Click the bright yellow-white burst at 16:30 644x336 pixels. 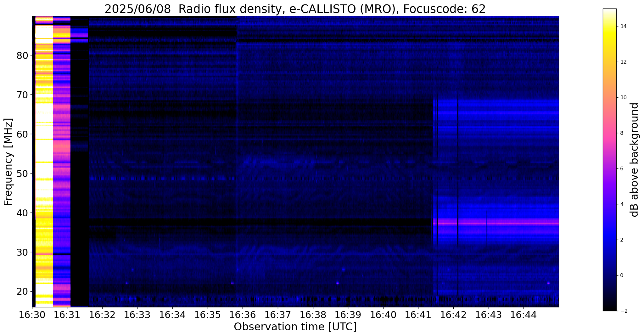point(44,162)
